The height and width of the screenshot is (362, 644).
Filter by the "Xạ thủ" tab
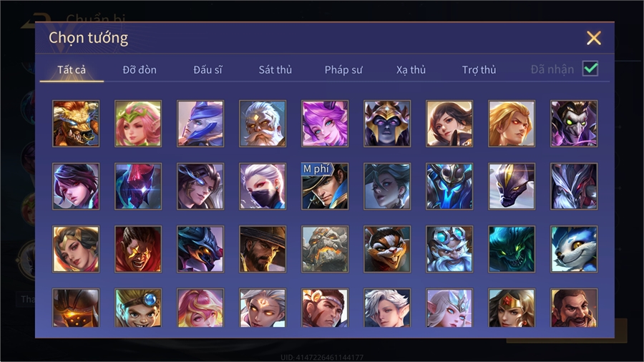[411, 70]
